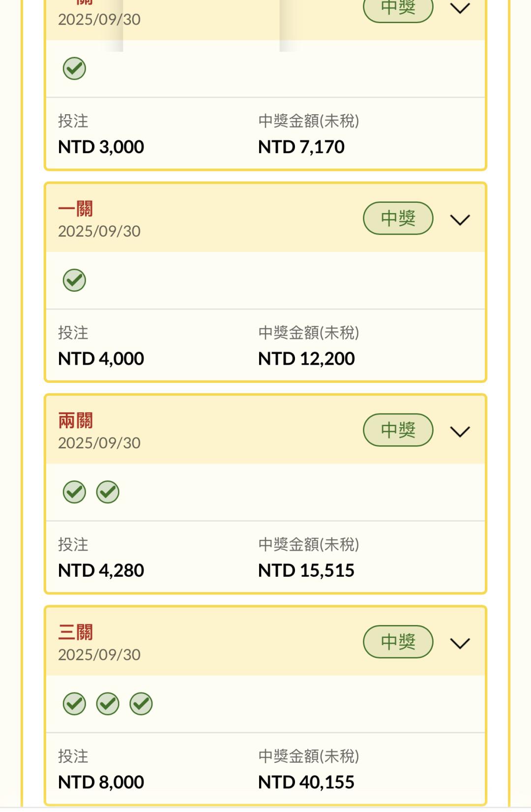The height and width of the screenshot is (812, 531).
Task: Expand the 兩關 bet details chevron
Action: [x=460, y=432]
